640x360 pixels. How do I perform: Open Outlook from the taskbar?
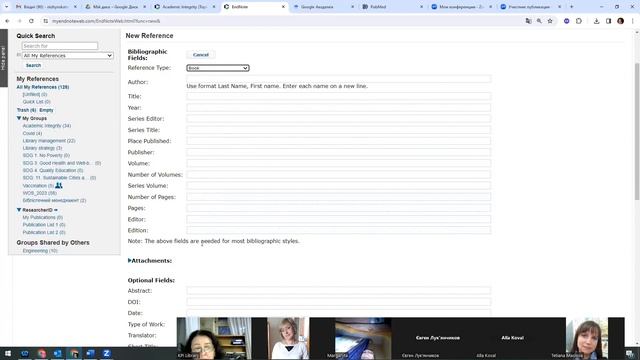(58, 353)
